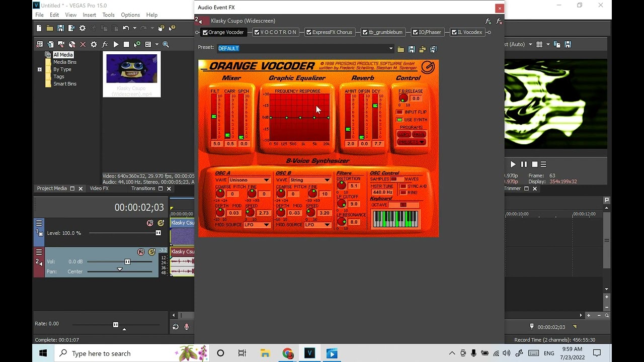Mute audio track 2

tap(141, 252)
